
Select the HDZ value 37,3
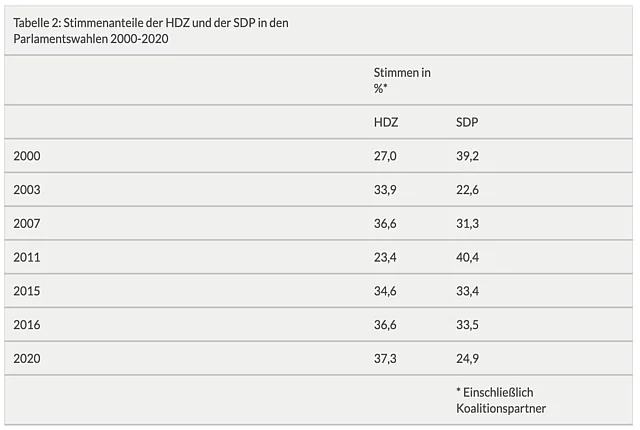[x=386, y=358]
